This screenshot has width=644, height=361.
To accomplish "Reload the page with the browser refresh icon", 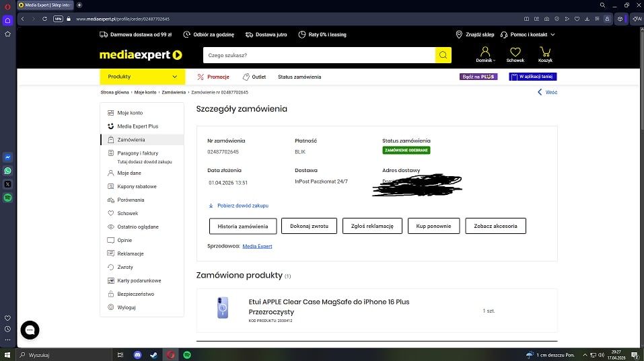I will pyautogui.click(x=44, y=19).
